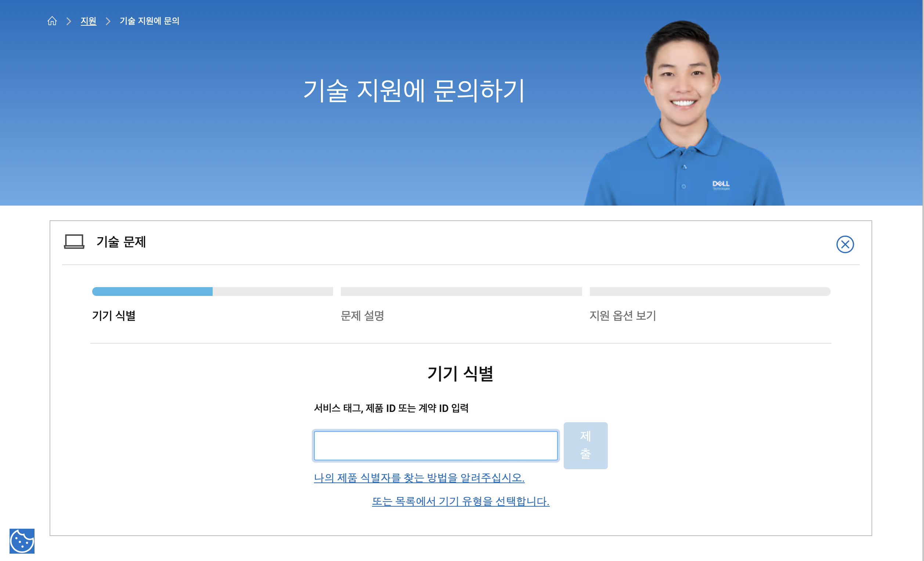Click the blue progress bar under 기기 식별
Screen dimensions: 924x561
[x=152, y=292]
